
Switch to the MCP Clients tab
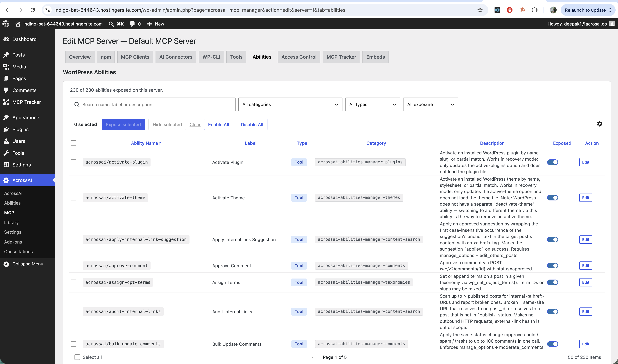(x=135, y=57)
